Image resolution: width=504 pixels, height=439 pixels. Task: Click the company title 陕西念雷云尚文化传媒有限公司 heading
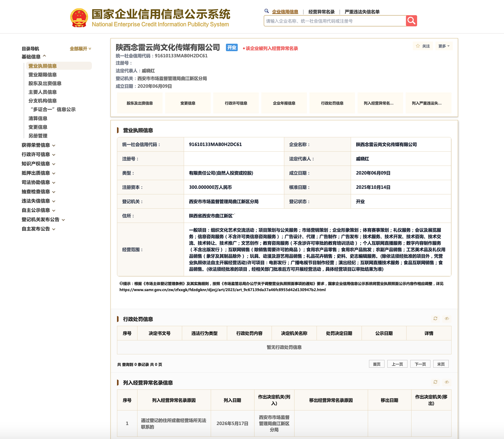click(168, 47)
